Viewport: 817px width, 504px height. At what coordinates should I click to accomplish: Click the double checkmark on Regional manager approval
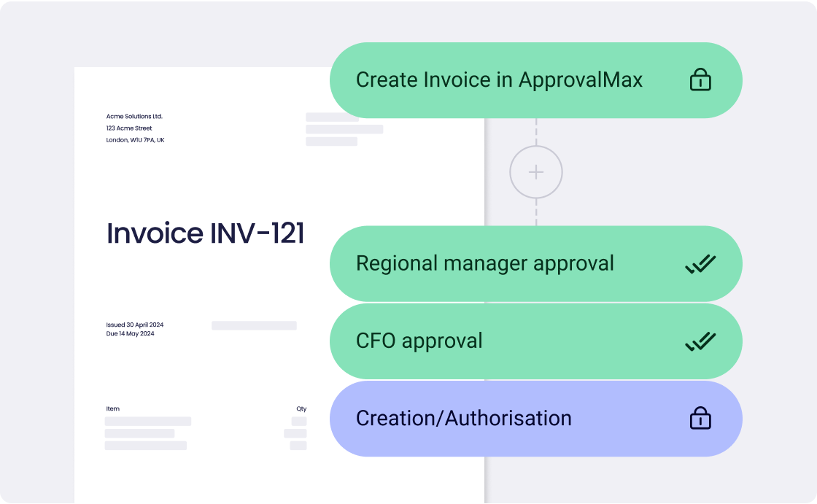click(700, 263)
